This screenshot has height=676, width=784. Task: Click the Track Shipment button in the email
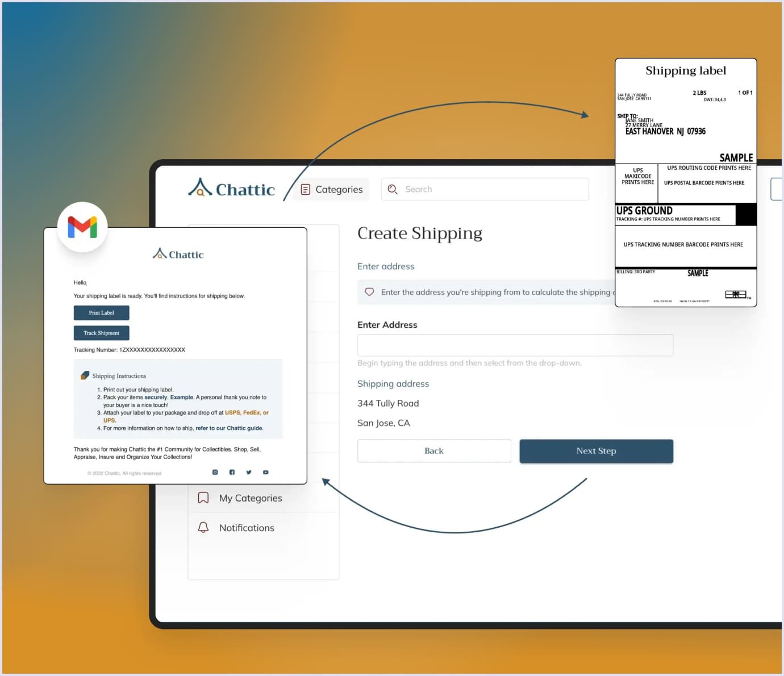[101, 333]
